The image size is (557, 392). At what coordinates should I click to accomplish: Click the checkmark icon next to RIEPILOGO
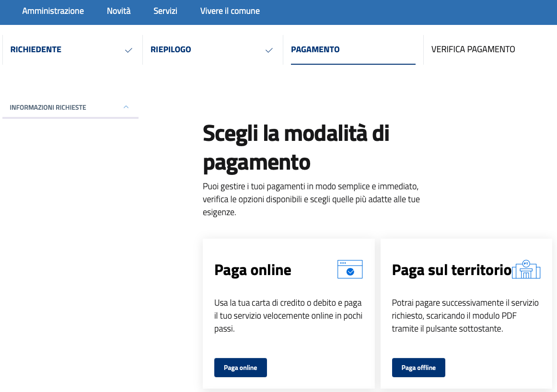point(269,50)
